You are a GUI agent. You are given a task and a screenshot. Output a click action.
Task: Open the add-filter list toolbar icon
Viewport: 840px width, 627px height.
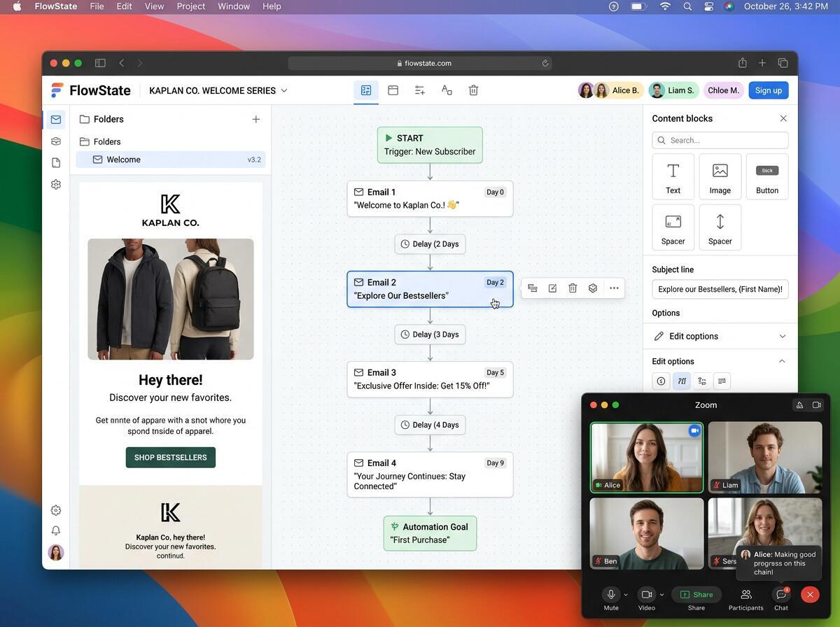tap(419, 90)
